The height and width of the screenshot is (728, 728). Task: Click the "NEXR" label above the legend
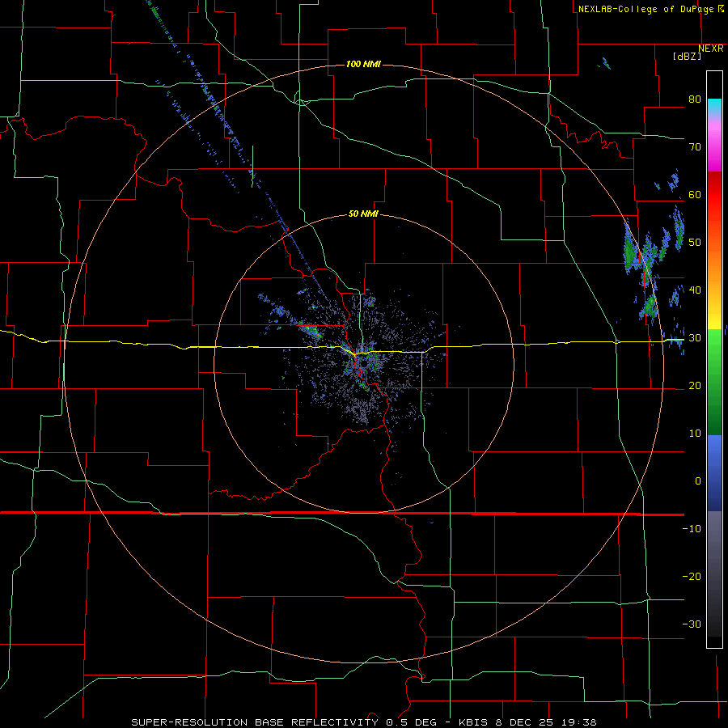(x=711, y=49)
